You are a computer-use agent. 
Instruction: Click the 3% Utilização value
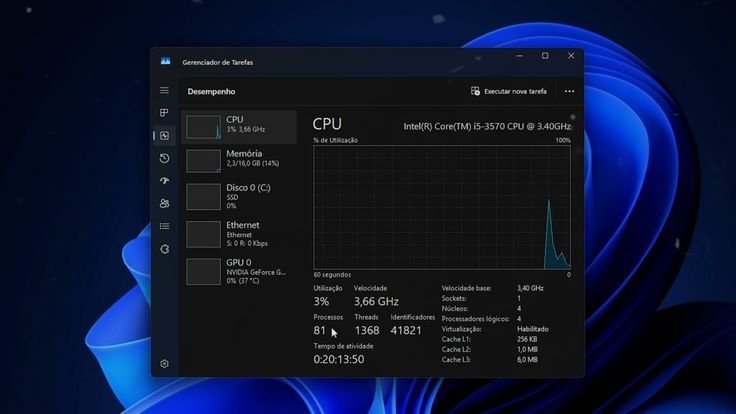click(321, 301)
